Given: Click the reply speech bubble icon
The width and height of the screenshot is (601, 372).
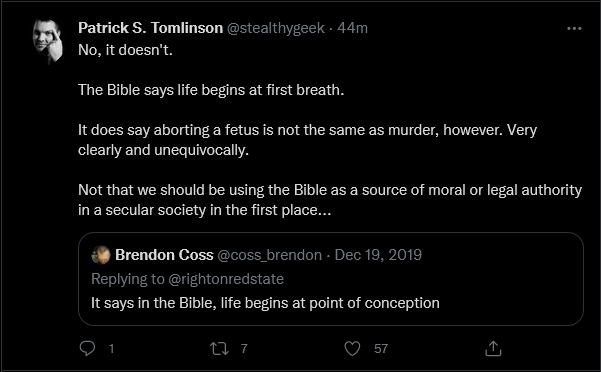Looking at the screenshot, I should pyautogui.click(x=87, y=348).
